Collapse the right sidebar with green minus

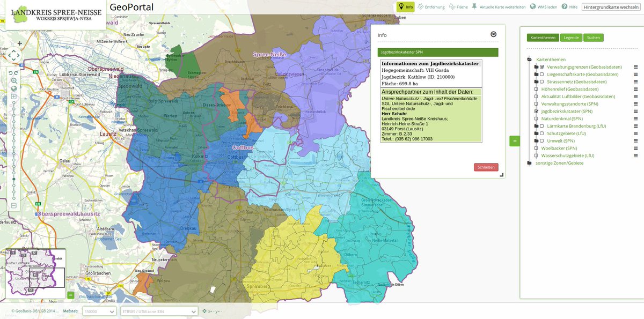(515, 141)
